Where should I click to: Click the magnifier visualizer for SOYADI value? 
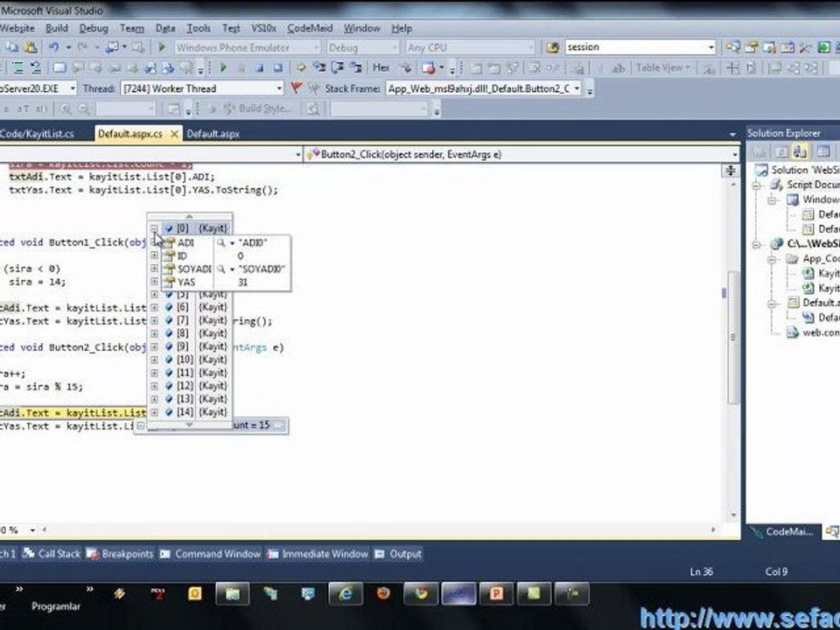click(x=220, y=269)
